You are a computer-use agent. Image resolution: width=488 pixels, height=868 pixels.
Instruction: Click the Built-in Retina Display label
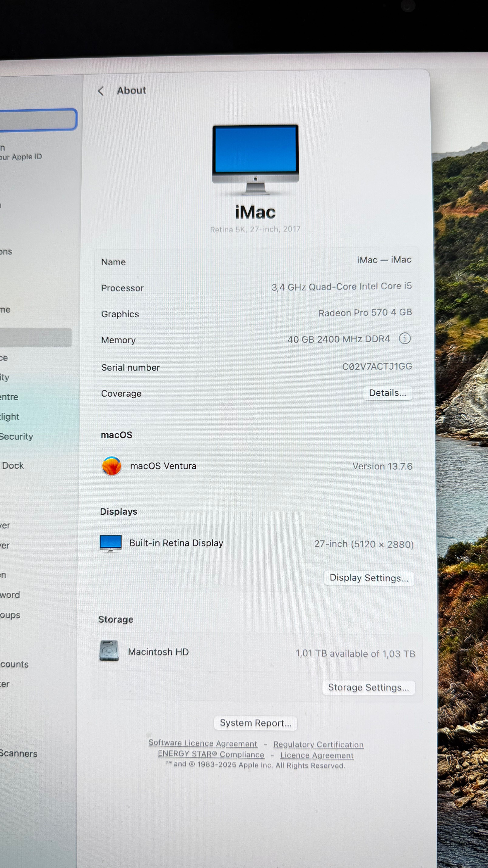tap(176, 543)
